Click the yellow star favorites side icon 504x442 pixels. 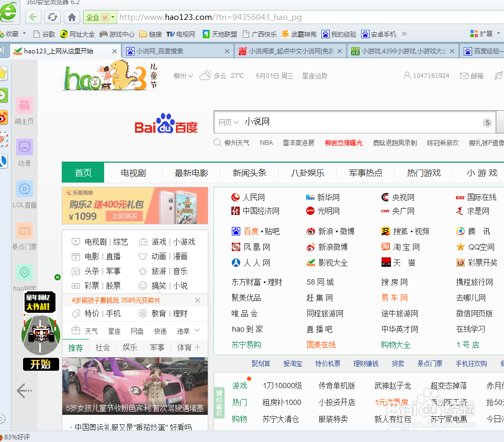tap(3, 74)
